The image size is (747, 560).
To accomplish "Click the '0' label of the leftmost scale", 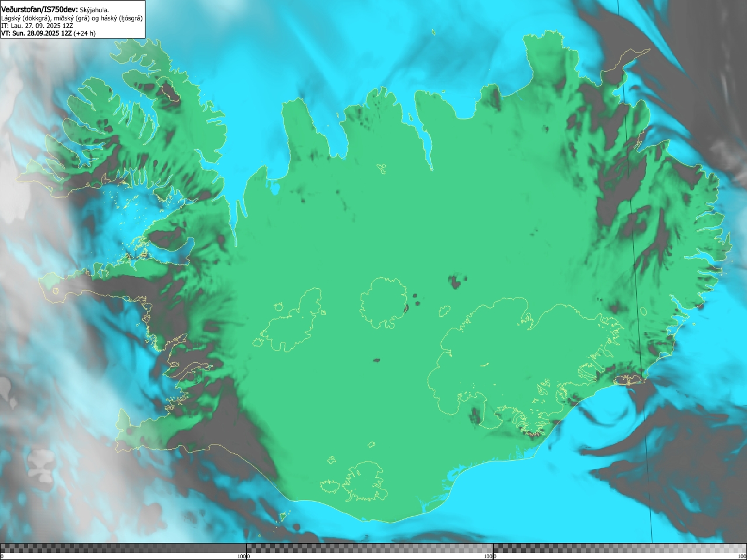I will (2, 556).
